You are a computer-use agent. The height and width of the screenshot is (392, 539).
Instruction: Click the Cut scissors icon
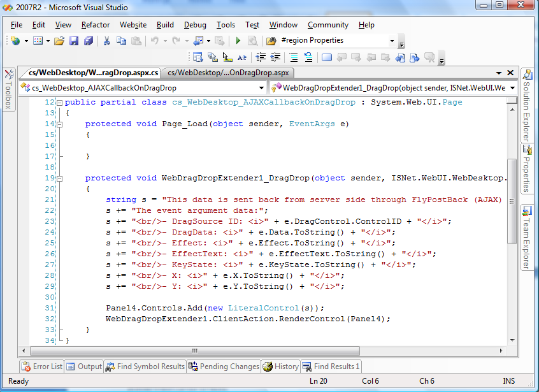point(106,41)
